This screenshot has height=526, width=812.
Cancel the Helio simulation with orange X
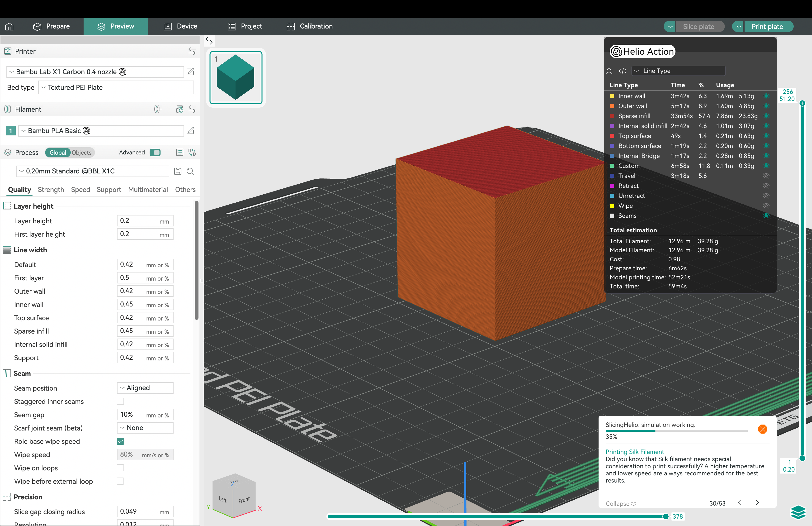[x=762, y=429]
